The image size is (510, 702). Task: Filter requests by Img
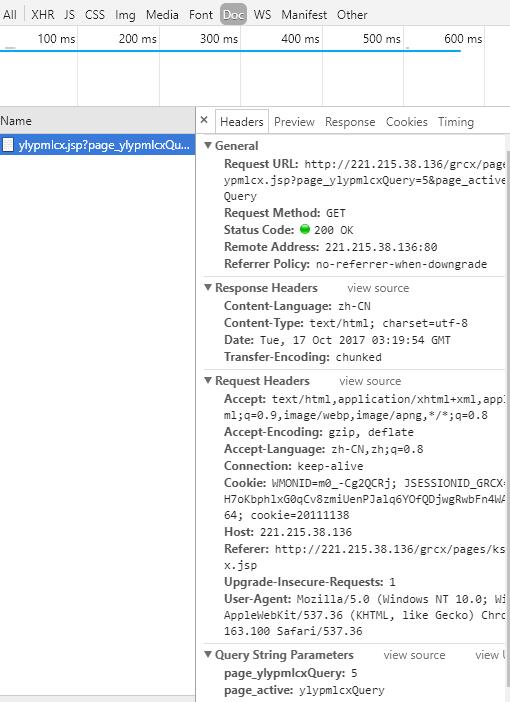pyautogui.click(x=125, y=15)
